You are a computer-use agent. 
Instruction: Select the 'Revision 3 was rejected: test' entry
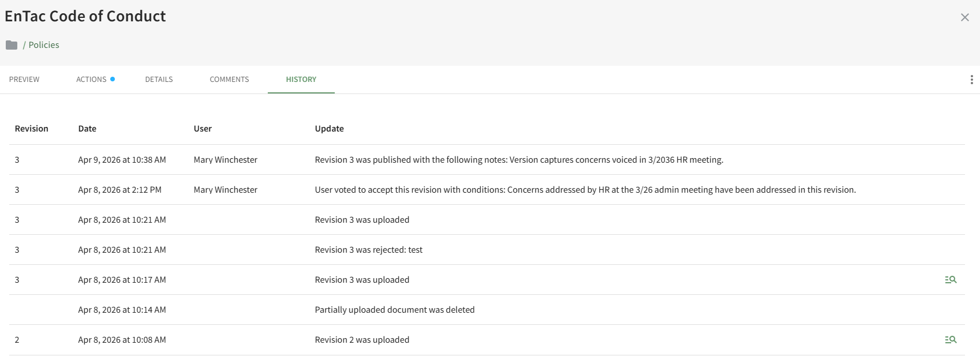click(x=368, y=250)
